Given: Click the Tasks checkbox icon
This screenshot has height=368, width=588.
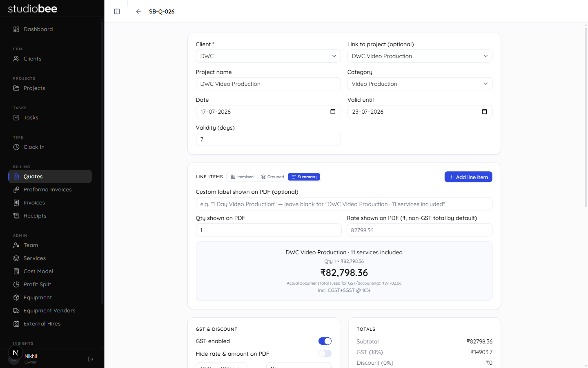Looking at the screenshot, I should (16, 118).
